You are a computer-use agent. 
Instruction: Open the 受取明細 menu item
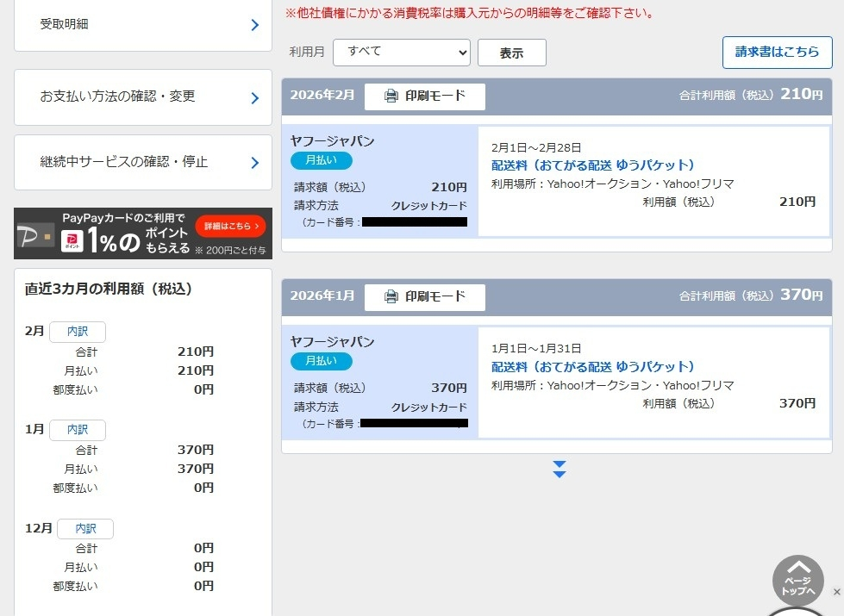(142, 25)
